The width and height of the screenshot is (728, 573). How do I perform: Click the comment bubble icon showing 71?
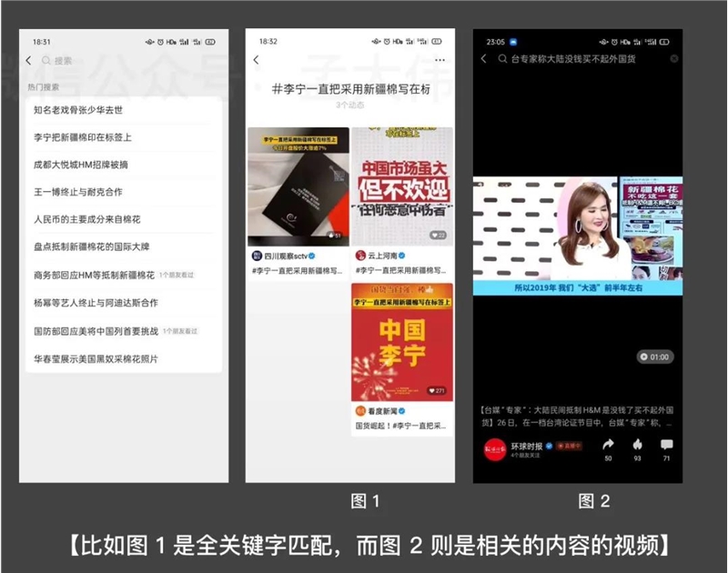666,445
